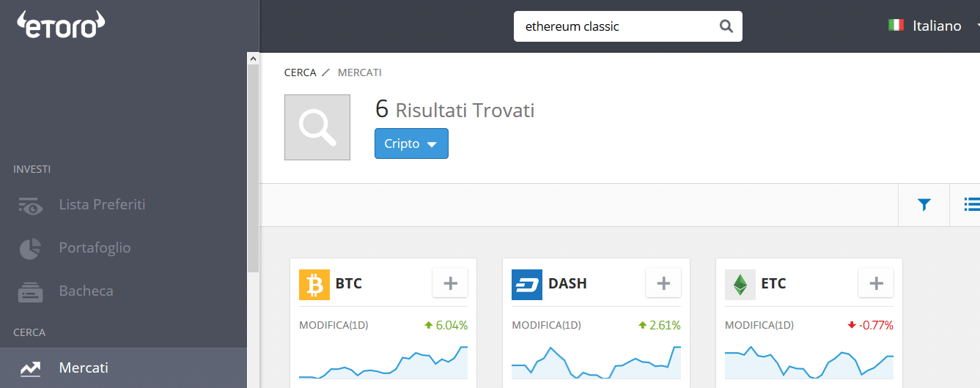
Task: Open Mercati in sidebar
Action: pos(123,368)
